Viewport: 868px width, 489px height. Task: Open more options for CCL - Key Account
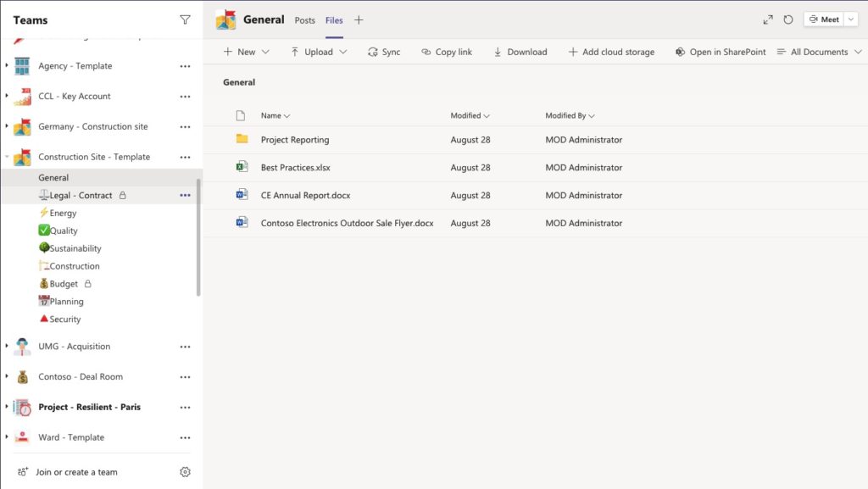(185, 97)
